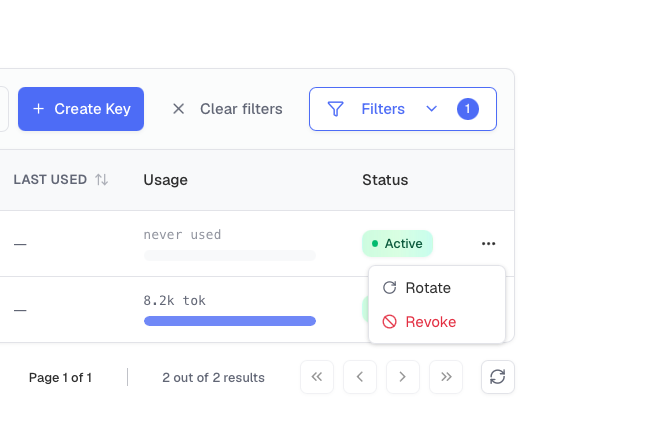Click the 8.2k tok usage progress bar

coord(230,321)
